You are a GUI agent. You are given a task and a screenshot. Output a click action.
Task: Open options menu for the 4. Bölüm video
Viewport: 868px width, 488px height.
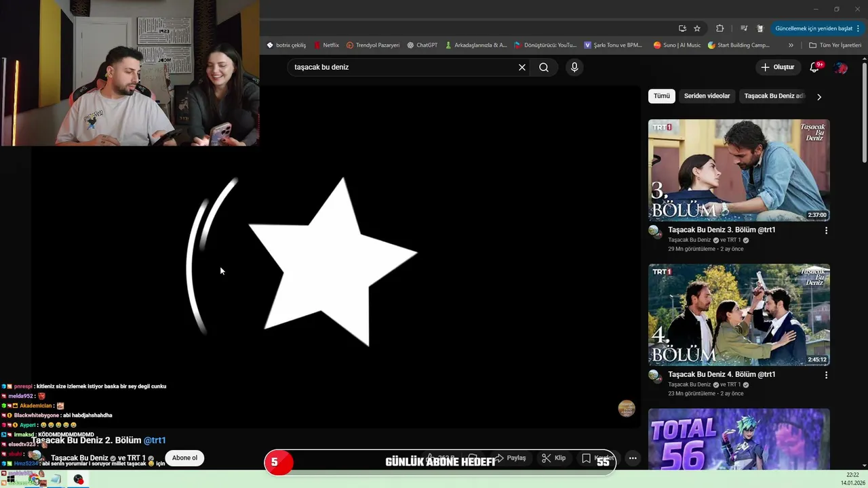coord(826,375)
